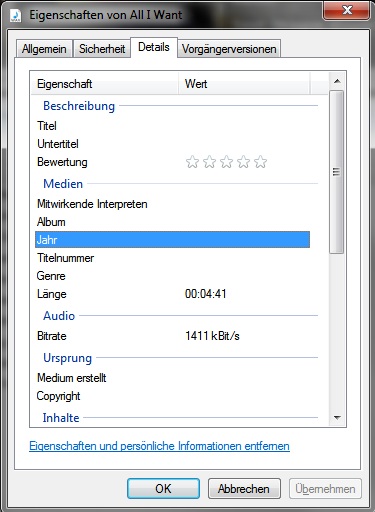Select the Jahr property row
Viewport: 375px width, 512px height.
click(172, 240)
